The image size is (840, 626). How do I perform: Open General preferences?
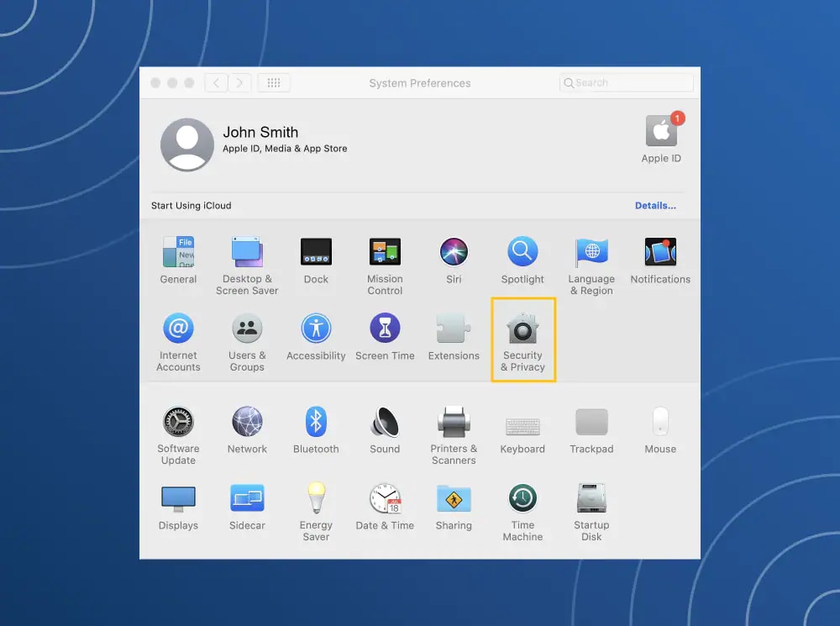[178, 260]
